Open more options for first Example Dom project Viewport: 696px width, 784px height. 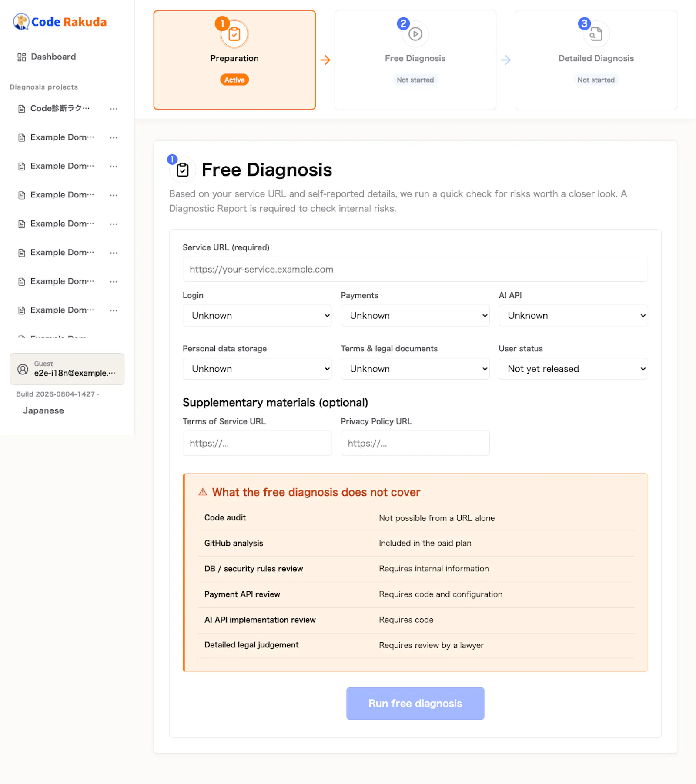pos(114,137)
